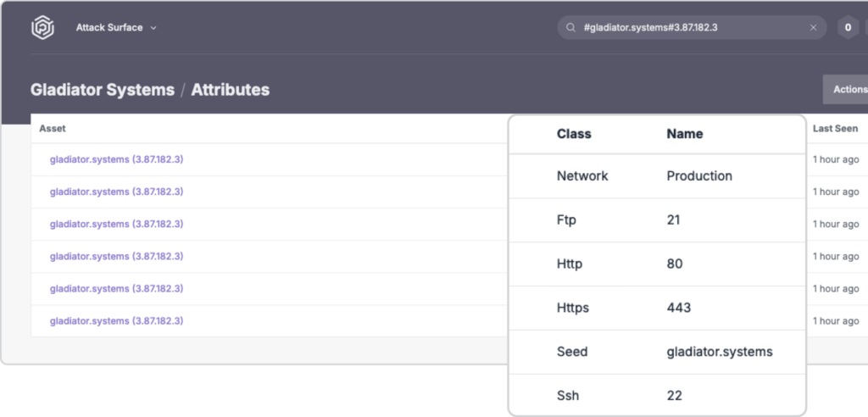Select the Http class cell
The height and width of the screenshot is (417, 868).
point(570,264)
